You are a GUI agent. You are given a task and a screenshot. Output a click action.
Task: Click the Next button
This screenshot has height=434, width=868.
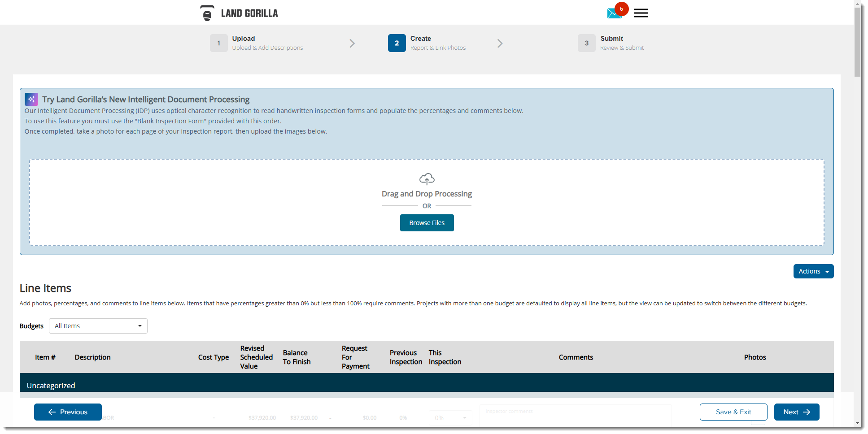797,412
